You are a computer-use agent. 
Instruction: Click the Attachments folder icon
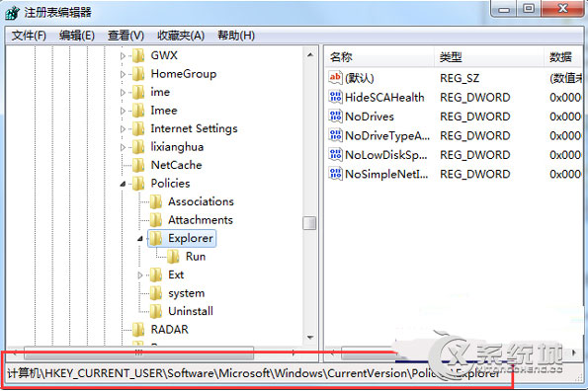click(x=155, y=220)
